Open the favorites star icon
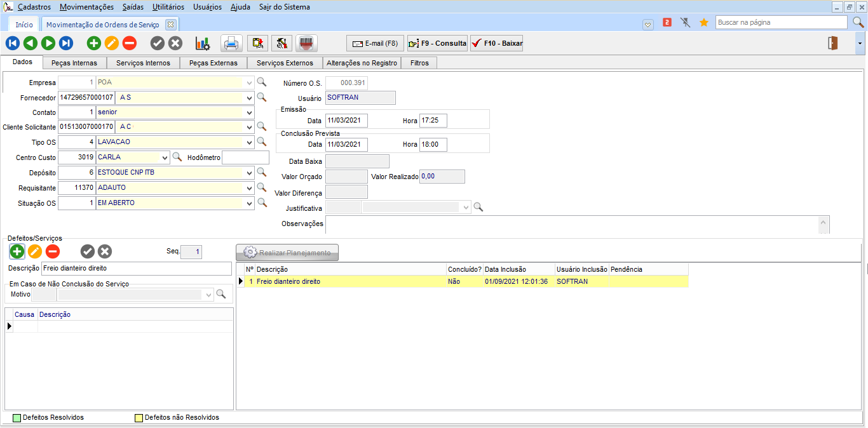 tap(703, 22)
